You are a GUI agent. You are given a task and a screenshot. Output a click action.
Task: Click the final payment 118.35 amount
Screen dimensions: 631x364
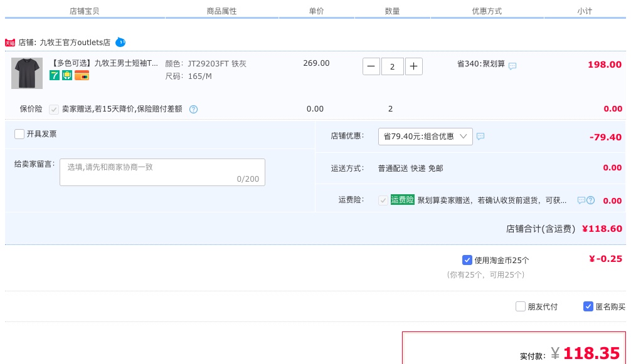[591, 353]
